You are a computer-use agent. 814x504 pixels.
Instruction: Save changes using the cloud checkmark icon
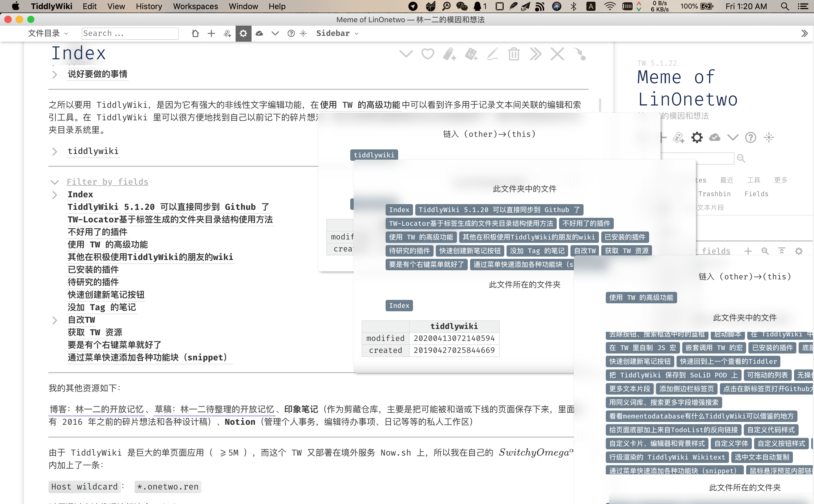pyautogui.click(x=260, y=33)
